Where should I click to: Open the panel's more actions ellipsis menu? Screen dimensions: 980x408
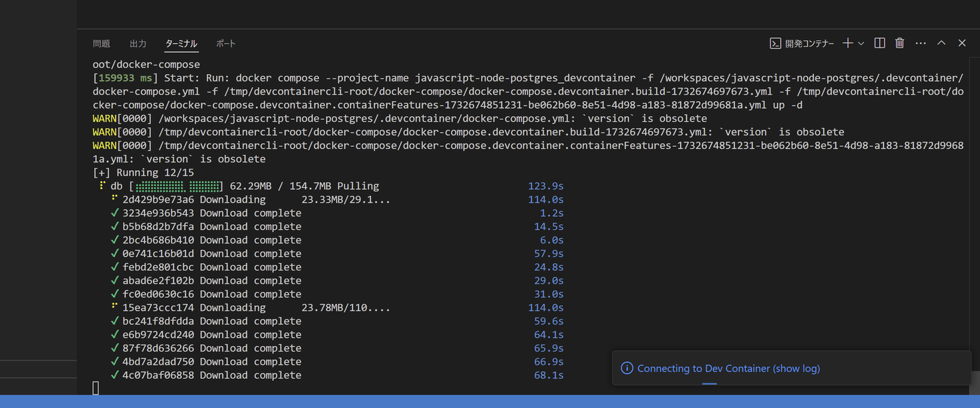coord(921,44)
